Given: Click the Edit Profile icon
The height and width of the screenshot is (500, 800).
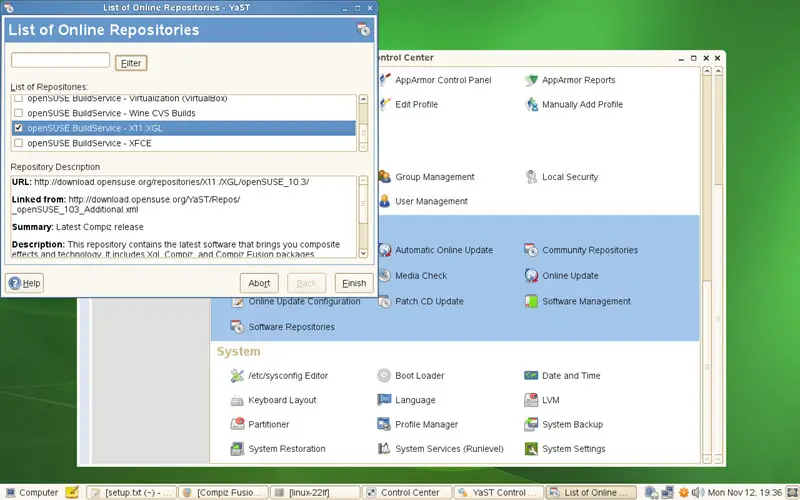Looking at the screenshot, I should (x=385, y=105).
